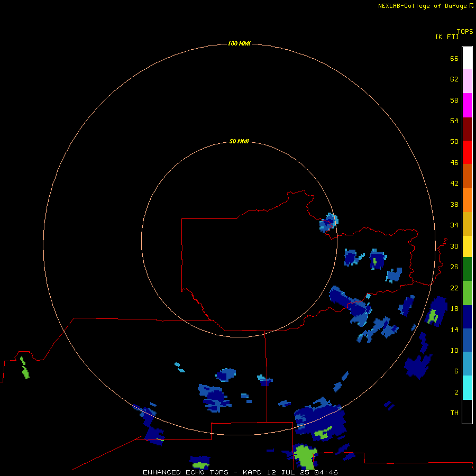Click the 12 JUL 25 date stamp
This screenshot has width=476, height=476.
tap(288, 472)
